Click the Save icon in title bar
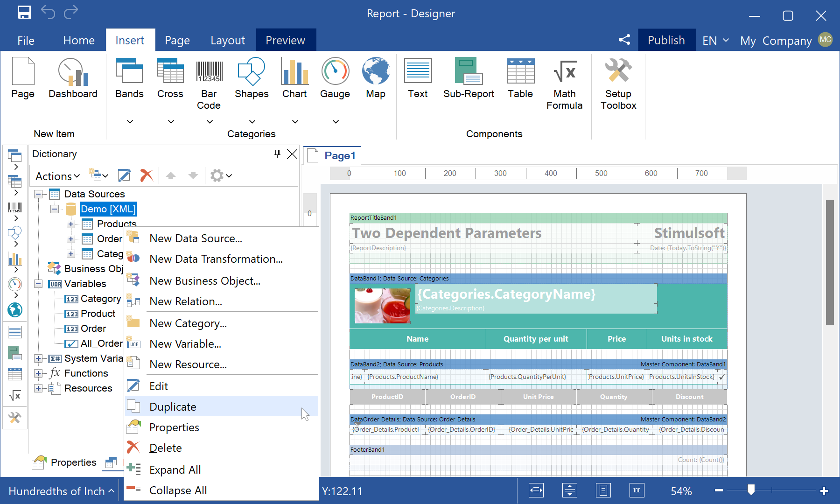Screen dimensions: 840x504 [24, 13]
